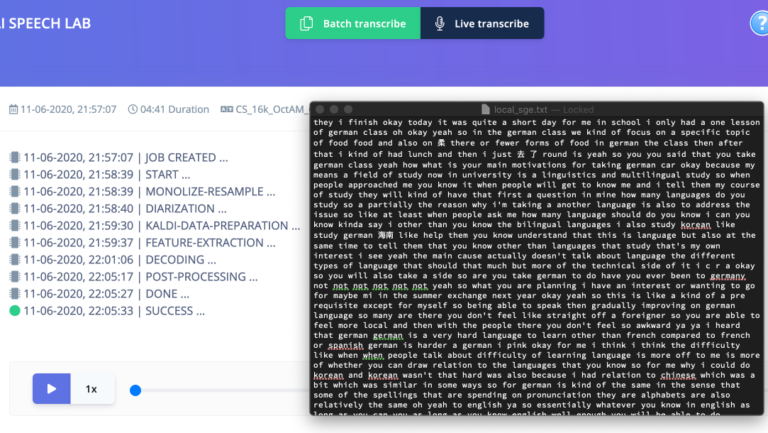This screenshot has height=433, width=768.
Task: Click the document icon in local_sge.txt title bar
Action: pos(485,110)
